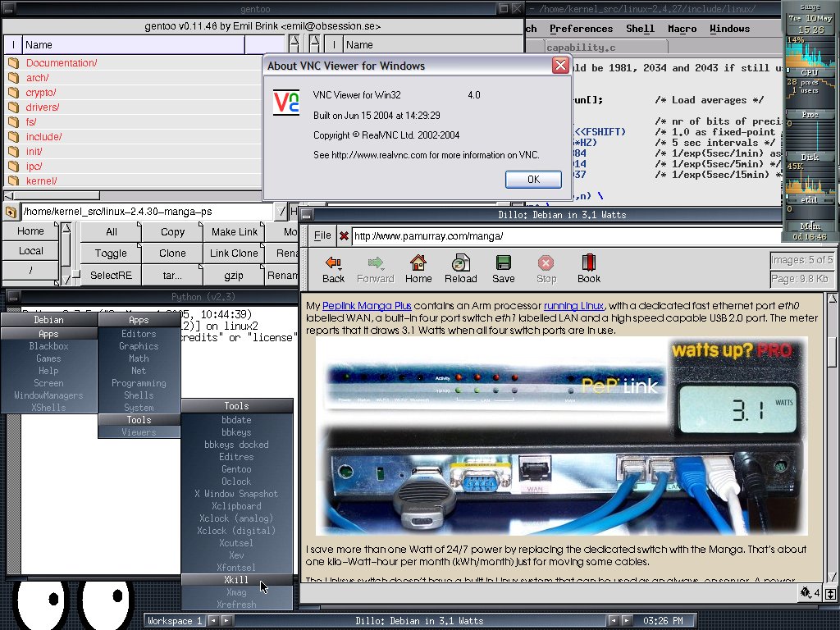The image size is (840, 630).
Task: Choose X Window Snapshot menu entry
Action: pyautogui.click(x=236, y=493)
